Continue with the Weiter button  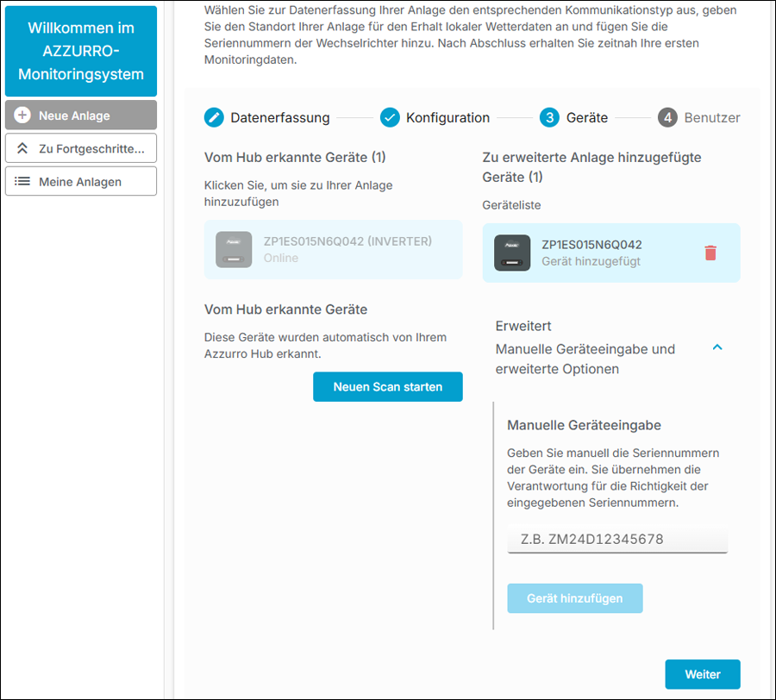point(702,674)
